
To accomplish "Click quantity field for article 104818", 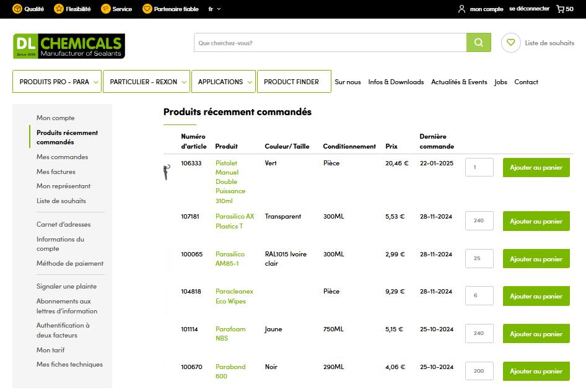I will [x=479, y=295].
